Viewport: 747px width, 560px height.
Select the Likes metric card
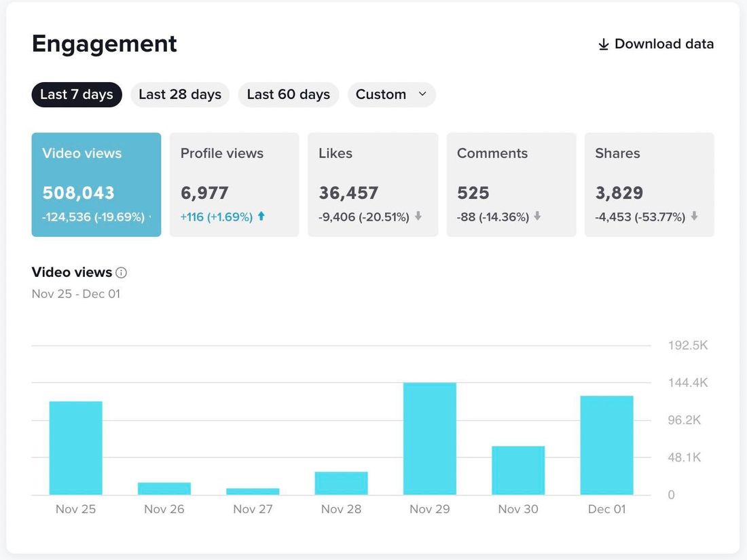click(x=373, y=184)
